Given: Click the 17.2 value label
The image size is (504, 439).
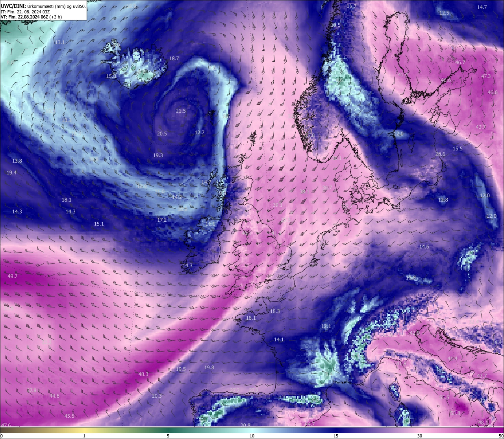Looking at the screenshot, I should click(x=162, y=220).
